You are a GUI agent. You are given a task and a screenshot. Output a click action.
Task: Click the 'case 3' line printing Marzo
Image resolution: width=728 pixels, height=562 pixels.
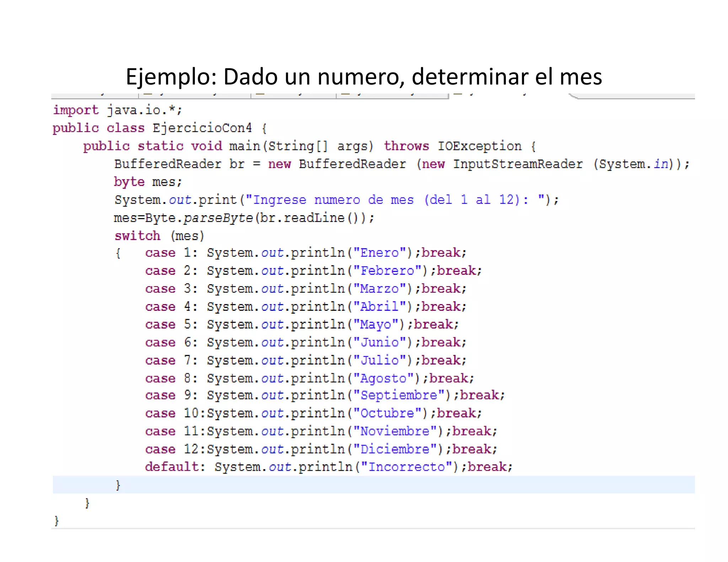click(306, 288)
